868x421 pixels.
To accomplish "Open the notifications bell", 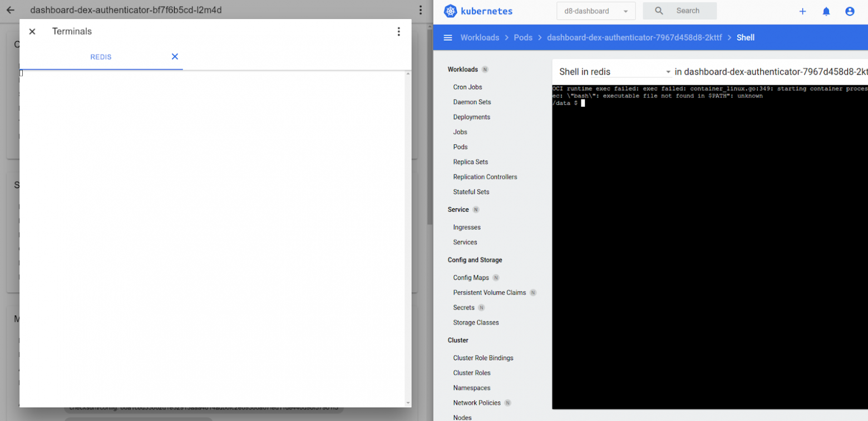I will click(826, 11).
